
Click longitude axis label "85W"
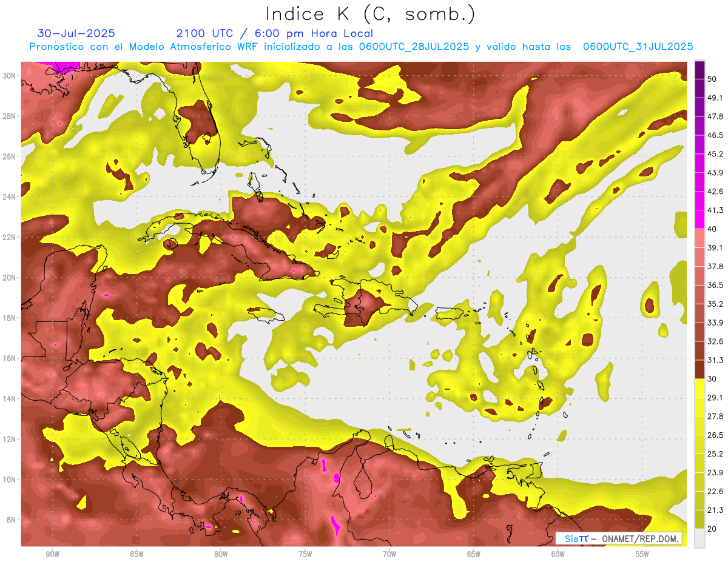(136, 554)
